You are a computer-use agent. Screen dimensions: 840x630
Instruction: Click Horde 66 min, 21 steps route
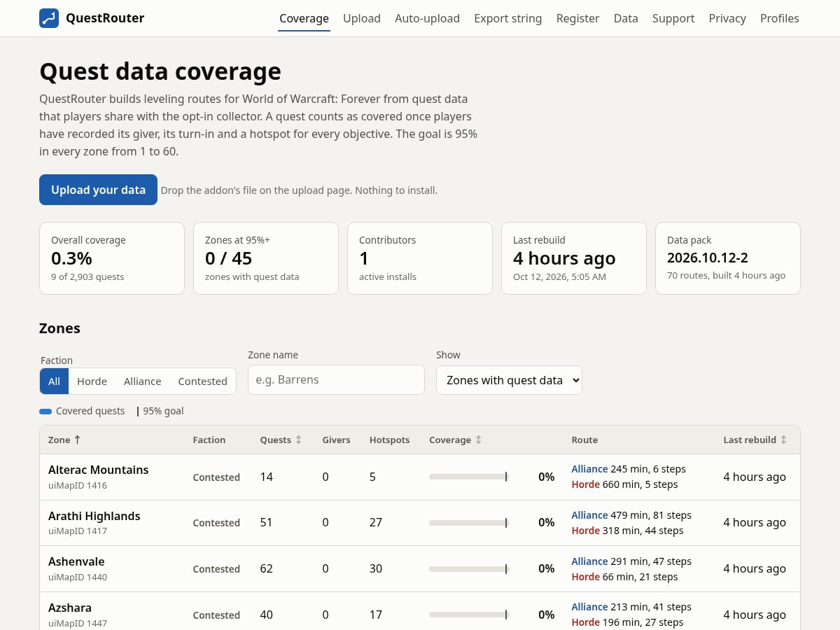[x=624, y=577]
